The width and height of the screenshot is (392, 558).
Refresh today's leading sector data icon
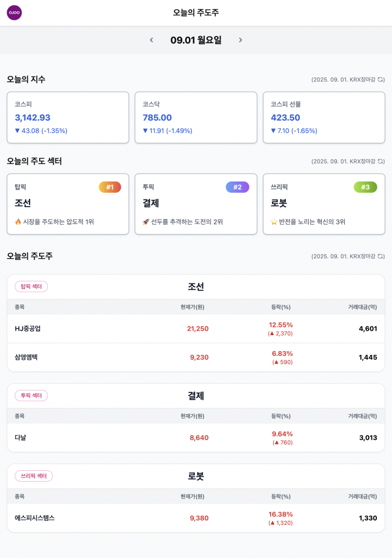click(381, 161)
